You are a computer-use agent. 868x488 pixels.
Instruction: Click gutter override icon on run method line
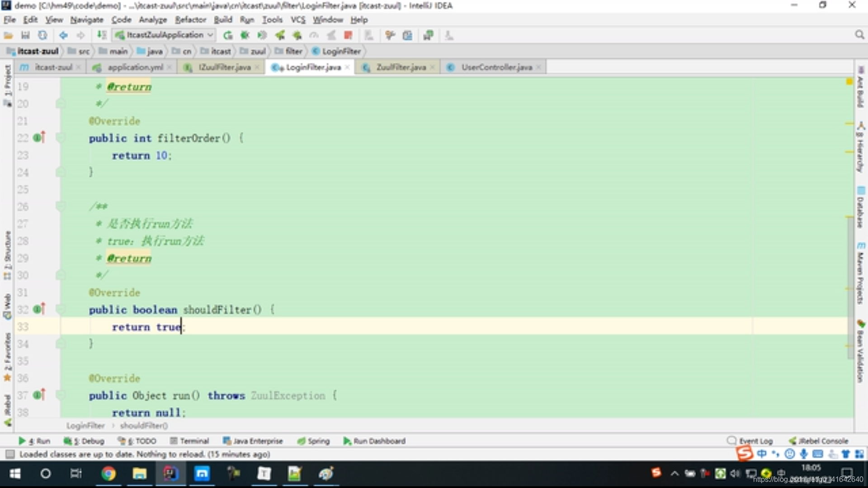[x=40, y=395]
